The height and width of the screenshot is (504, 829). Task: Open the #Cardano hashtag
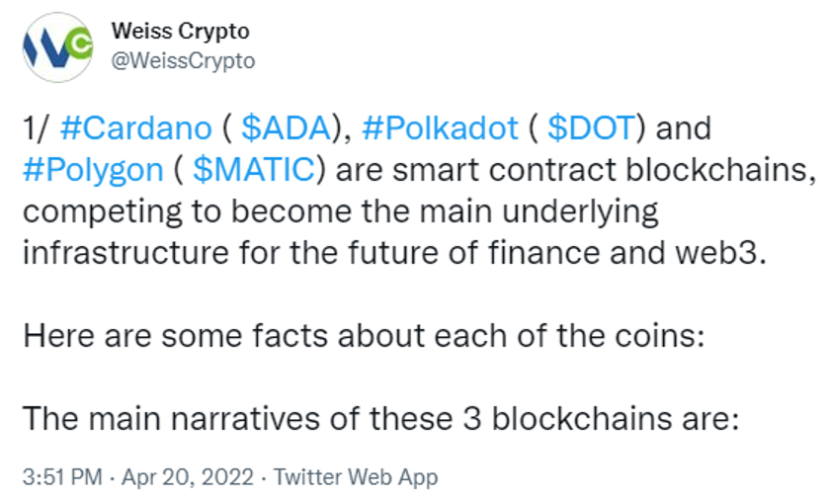[x=136, y=128]
